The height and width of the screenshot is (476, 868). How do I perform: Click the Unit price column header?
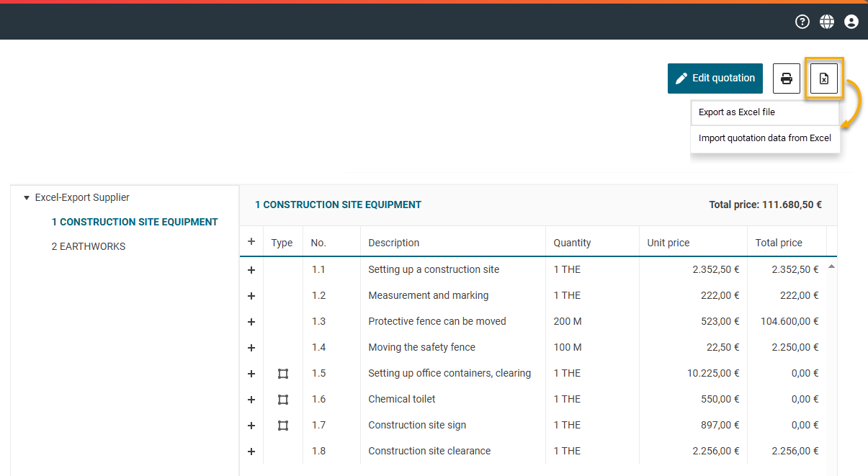click(668, 243)
